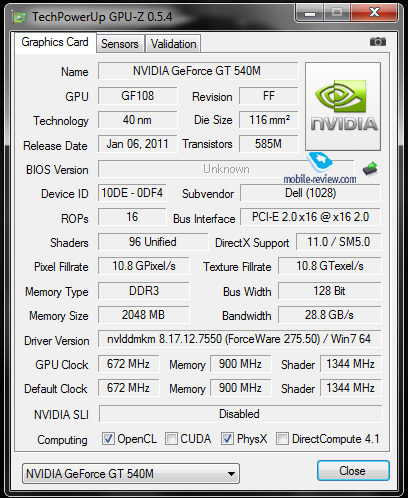
Task: Click the Die Size field 116 mm²
Action: (268, 120)
